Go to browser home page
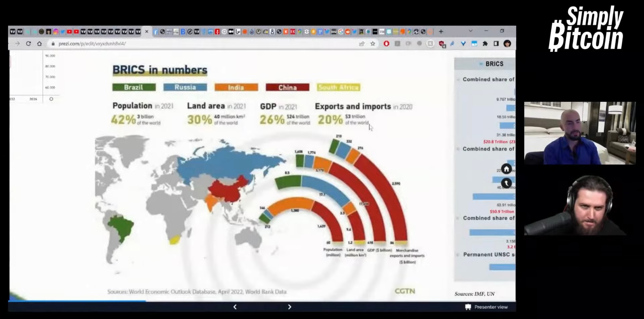 click(39, 43)
